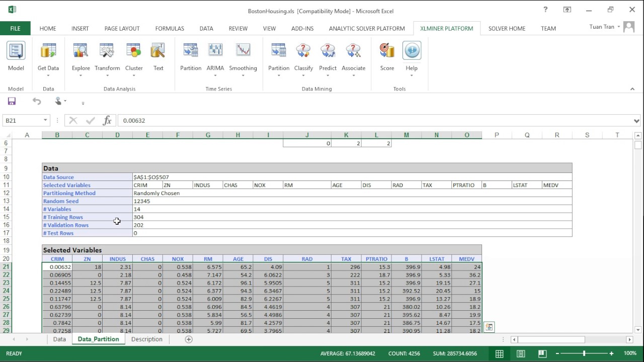Go to the Data sheet tab
This screenshot has height=362, width=644.
[x=59, y=339]
